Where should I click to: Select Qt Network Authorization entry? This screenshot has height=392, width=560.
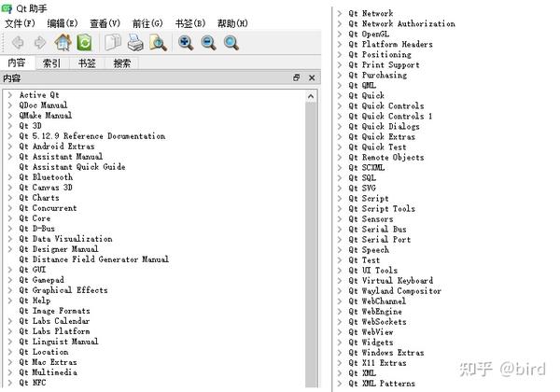pos(401,23)
